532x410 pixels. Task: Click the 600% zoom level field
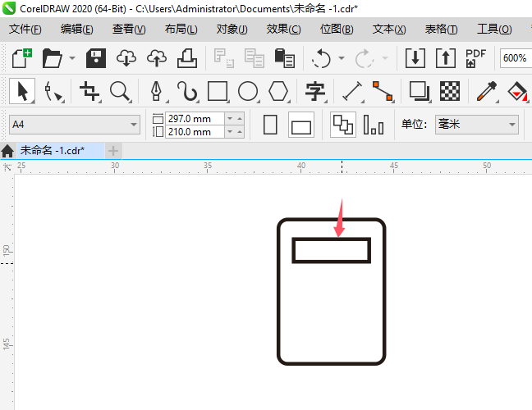[516, 58]
